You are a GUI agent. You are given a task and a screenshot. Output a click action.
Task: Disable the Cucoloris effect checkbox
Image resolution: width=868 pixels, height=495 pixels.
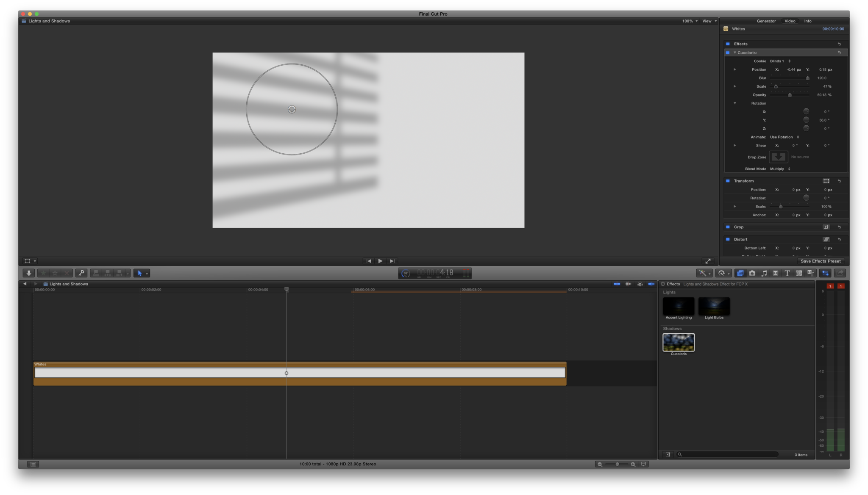coord(728,53)
